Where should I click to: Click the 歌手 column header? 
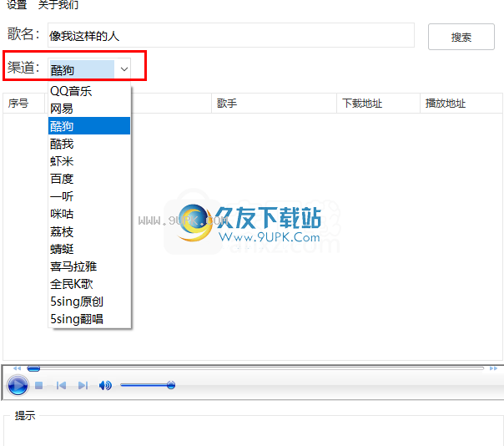coord(274,104)
